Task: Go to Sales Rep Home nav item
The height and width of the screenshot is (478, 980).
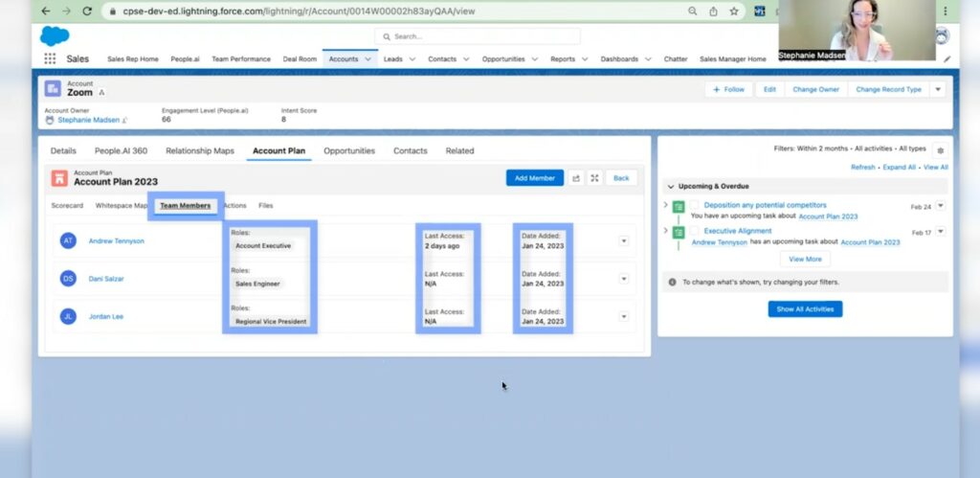Action: pos(132,58)
